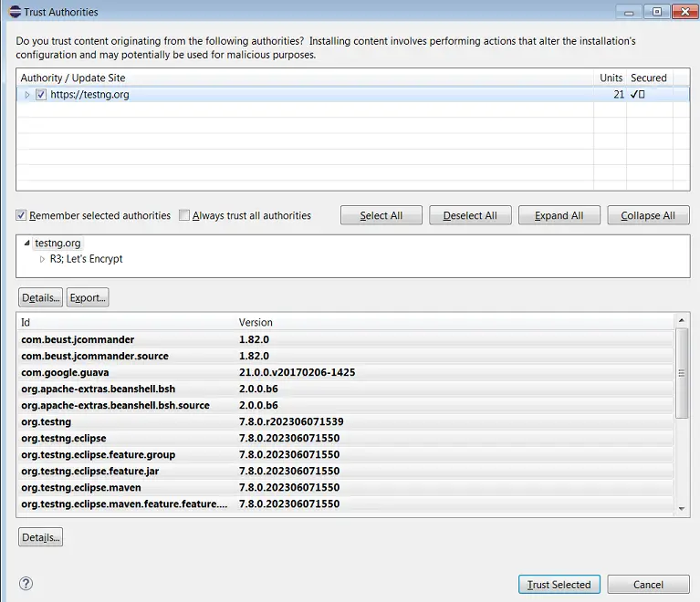Viewport: 700px width, 602px height.
Task: Click the Collapse All button
Action: pyautogui.click(x=648, y=215)
